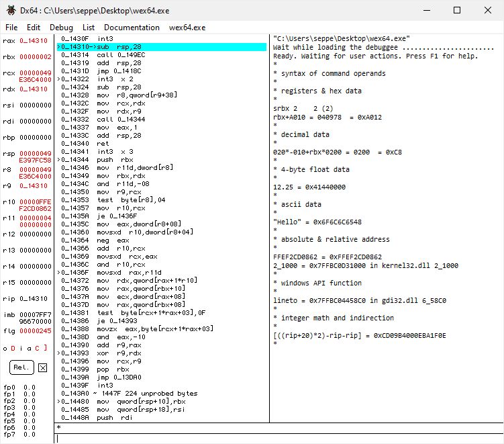Click the fp0 register row
Screen dimensions: 504x444
19,388
